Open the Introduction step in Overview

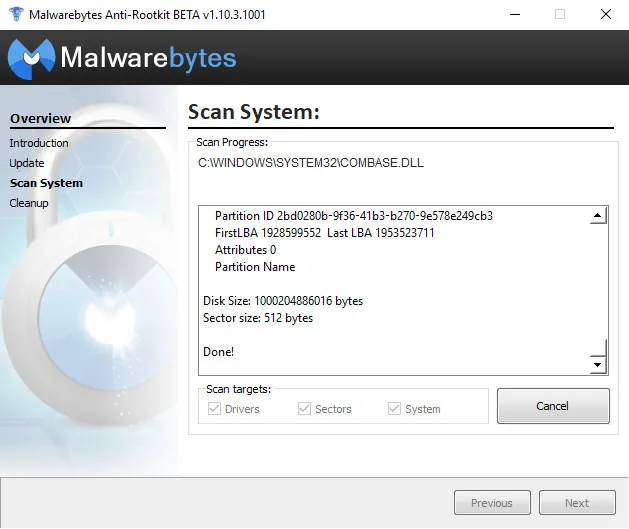(x=39, y=143)
